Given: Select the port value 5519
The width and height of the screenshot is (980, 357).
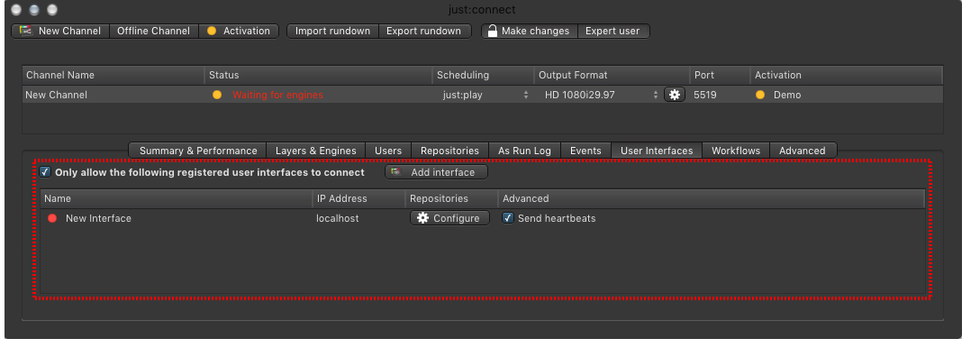Looking at the screenshot, I should pos(705,95).
